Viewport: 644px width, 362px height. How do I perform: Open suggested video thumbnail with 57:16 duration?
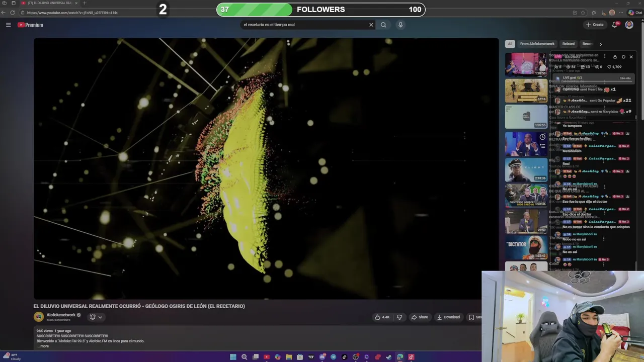pos(526,90)
